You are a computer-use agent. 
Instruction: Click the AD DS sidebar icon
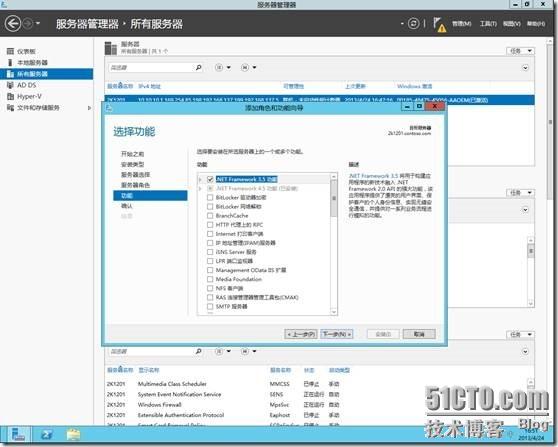(10, 85)
